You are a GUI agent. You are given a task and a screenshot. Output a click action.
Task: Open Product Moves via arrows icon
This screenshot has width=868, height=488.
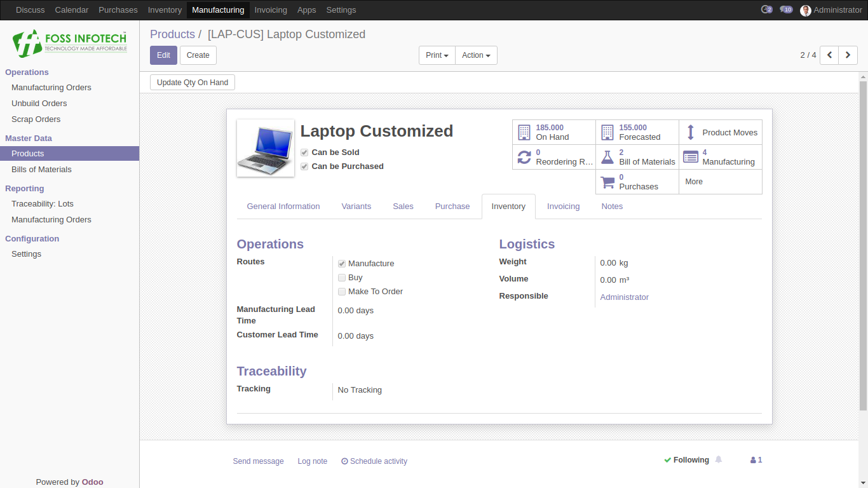(x=691, y=133)
